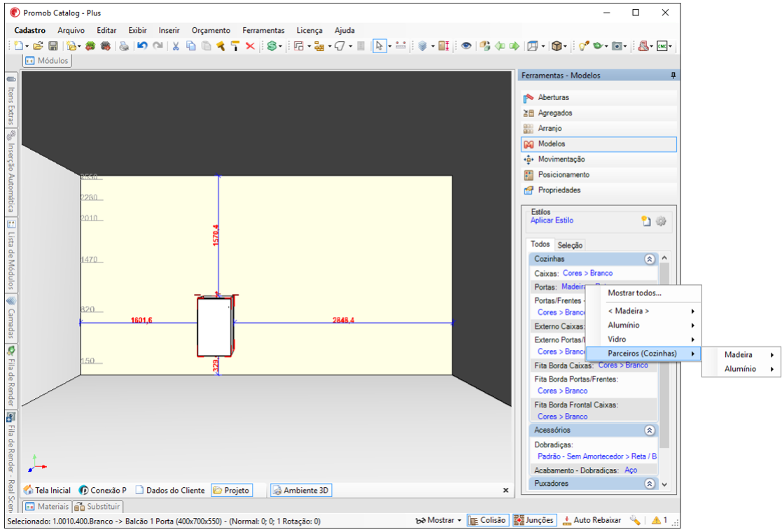
Task: Open the Tela Inicial tab
Action: [48, 491]
